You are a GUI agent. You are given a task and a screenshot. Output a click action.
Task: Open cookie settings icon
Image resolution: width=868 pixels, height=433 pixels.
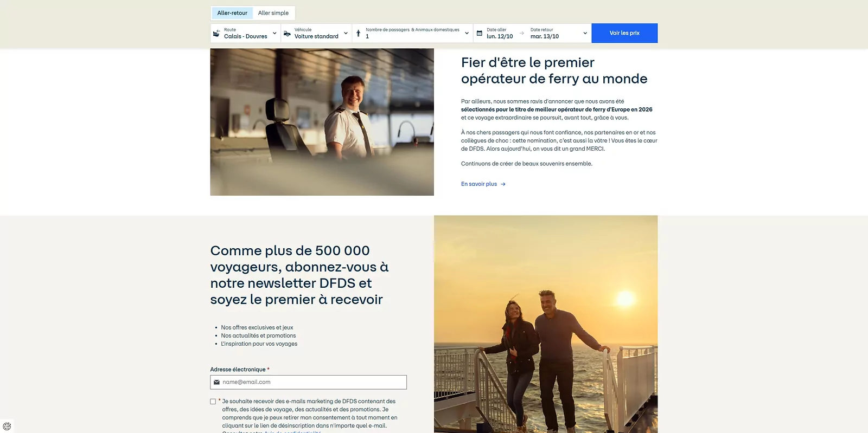[7, 426]
